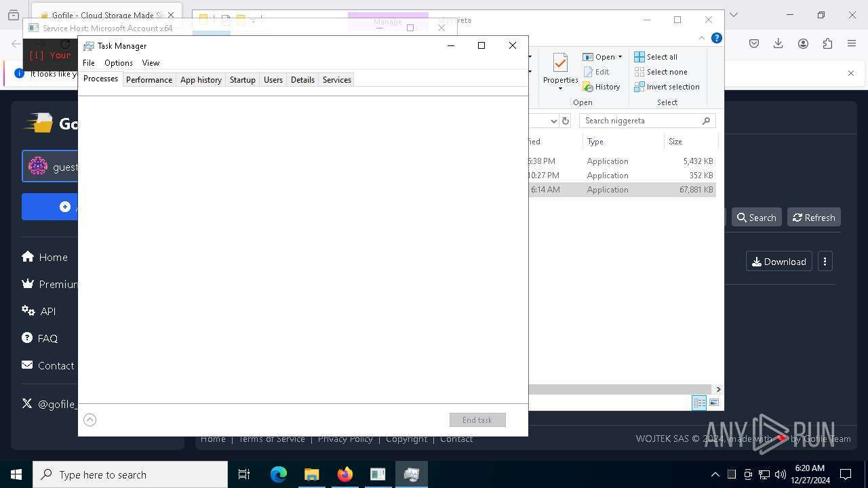Select the 5,432 KB Application file row
This screenshot has width=868, height=488.
point(622,161)
